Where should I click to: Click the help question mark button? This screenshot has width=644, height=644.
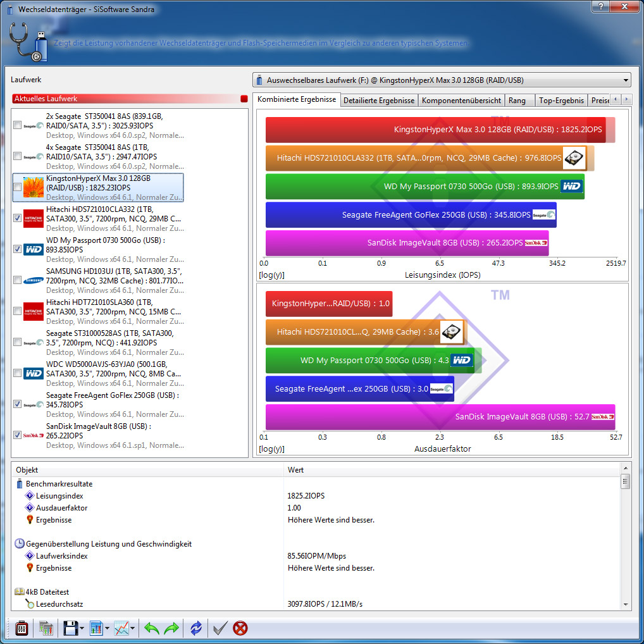600,6
